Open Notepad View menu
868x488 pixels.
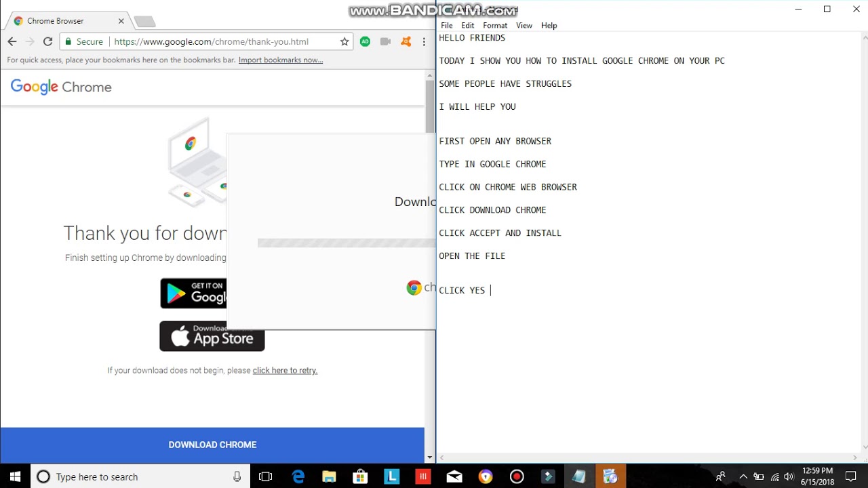[524, 25]
